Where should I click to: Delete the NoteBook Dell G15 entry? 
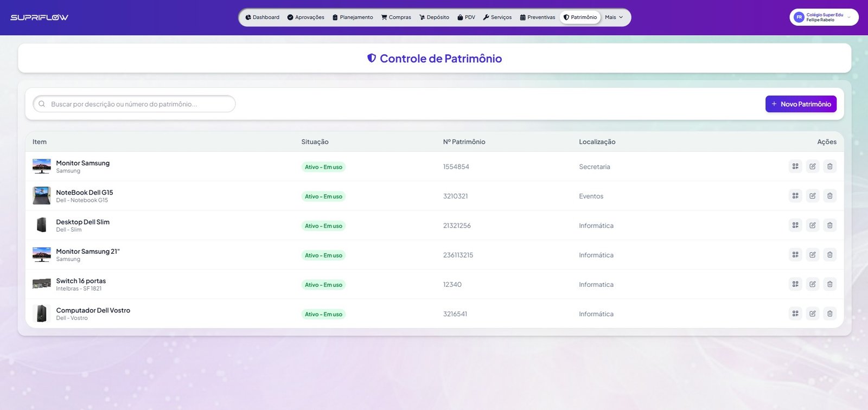click(x=829, y=196)
